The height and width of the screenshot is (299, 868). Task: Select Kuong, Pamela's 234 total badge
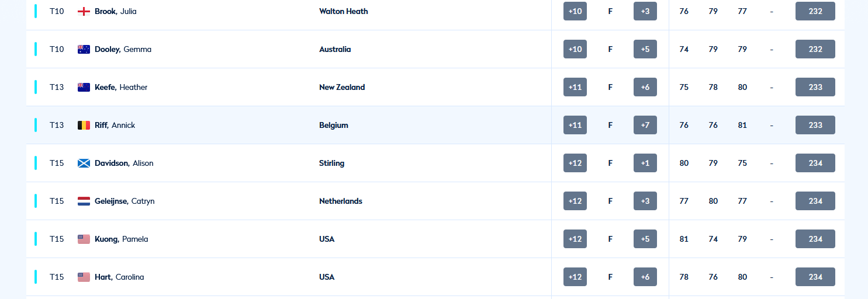(x=815, y=239)
